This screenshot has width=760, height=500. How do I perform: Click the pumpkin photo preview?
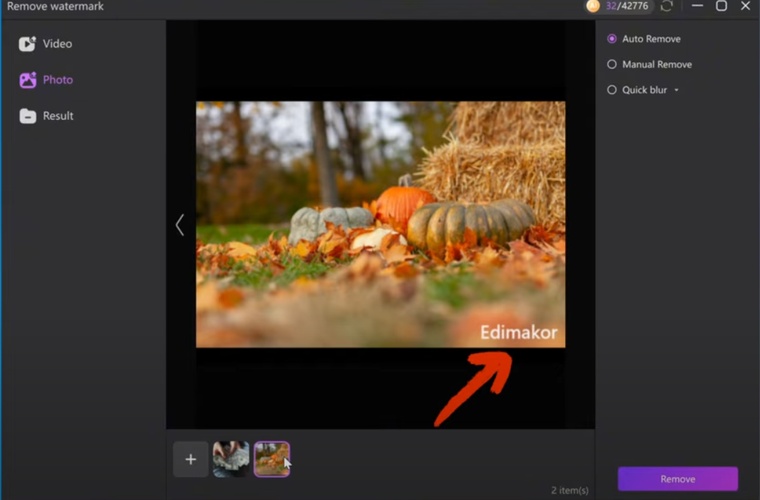[x=380, y=224]
